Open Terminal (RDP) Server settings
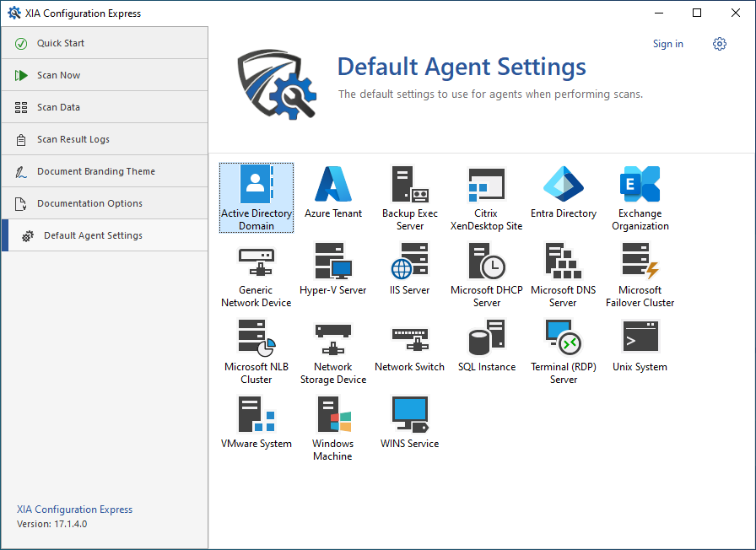 pyautogui.click(x=564, y=338)
